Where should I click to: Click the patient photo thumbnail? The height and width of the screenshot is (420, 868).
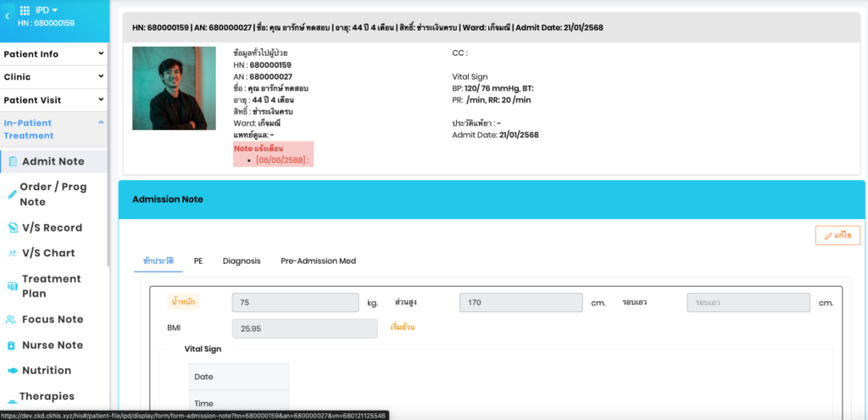[174, 88]
